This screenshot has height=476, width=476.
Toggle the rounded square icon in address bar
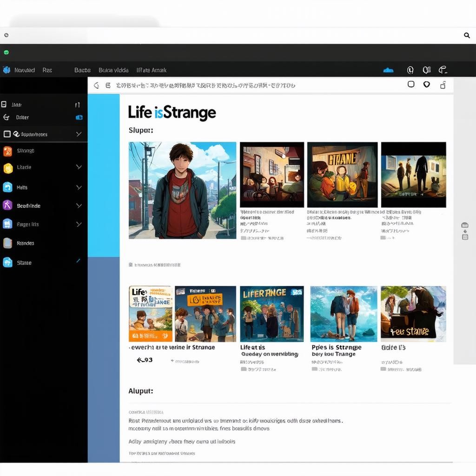click(411, 85)
